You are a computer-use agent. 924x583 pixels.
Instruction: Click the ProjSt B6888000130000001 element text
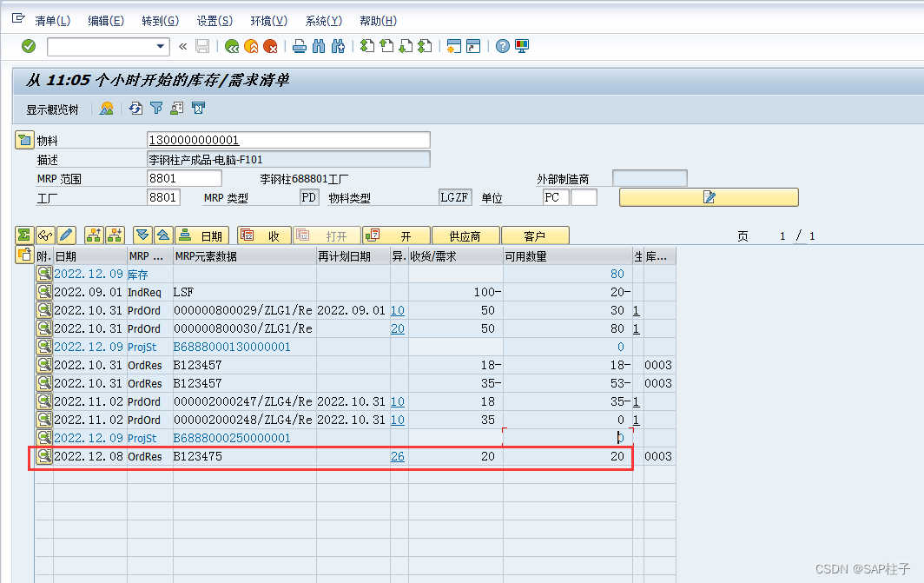point(232,348)
